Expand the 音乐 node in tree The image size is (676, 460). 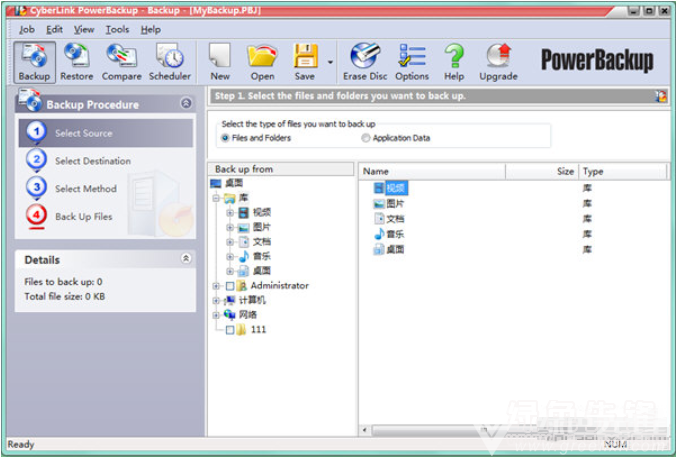pos(230,257)
